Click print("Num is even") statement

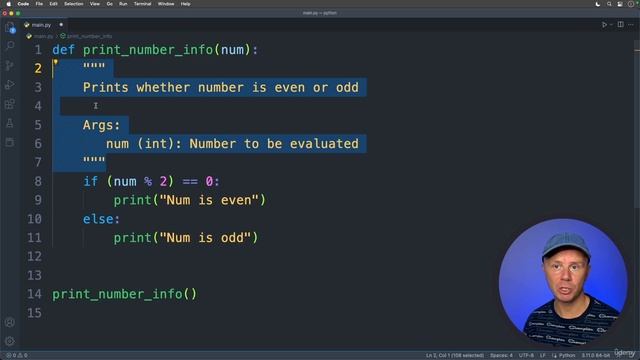(190, 200)
